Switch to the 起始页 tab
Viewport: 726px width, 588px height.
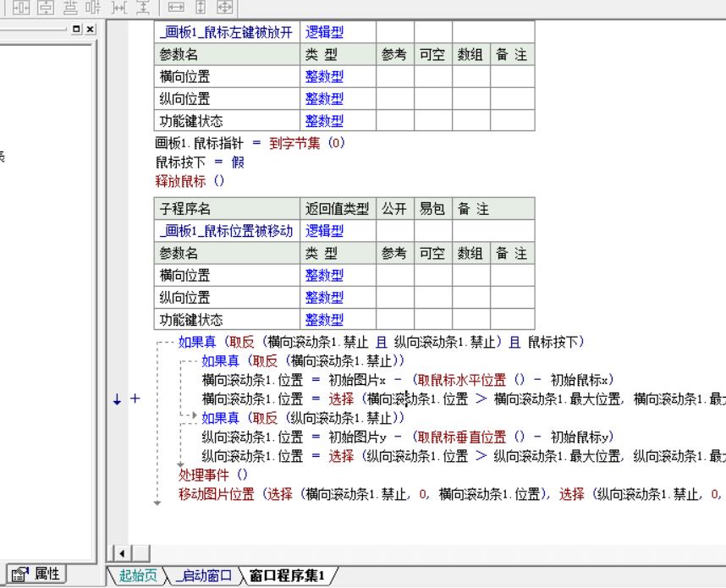(x=138, y=575)
